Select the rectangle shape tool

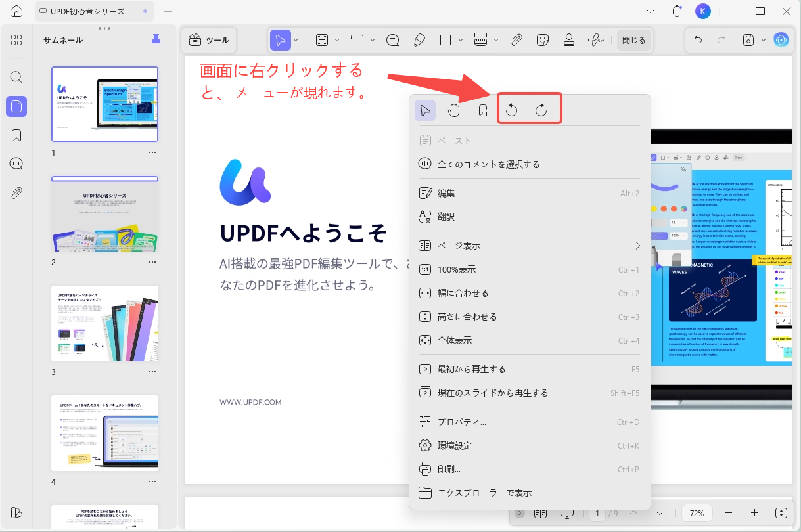pyautogui.click(x=446, y=40)
